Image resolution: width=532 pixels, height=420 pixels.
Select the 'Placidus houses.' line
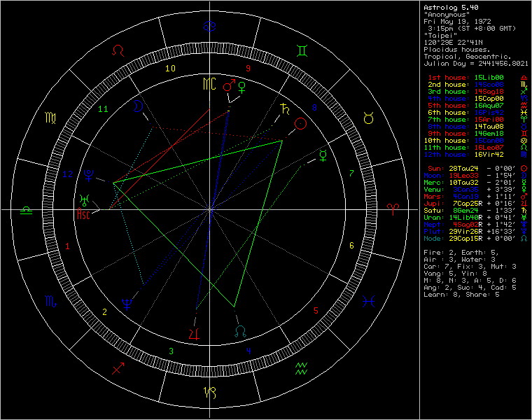457,50
